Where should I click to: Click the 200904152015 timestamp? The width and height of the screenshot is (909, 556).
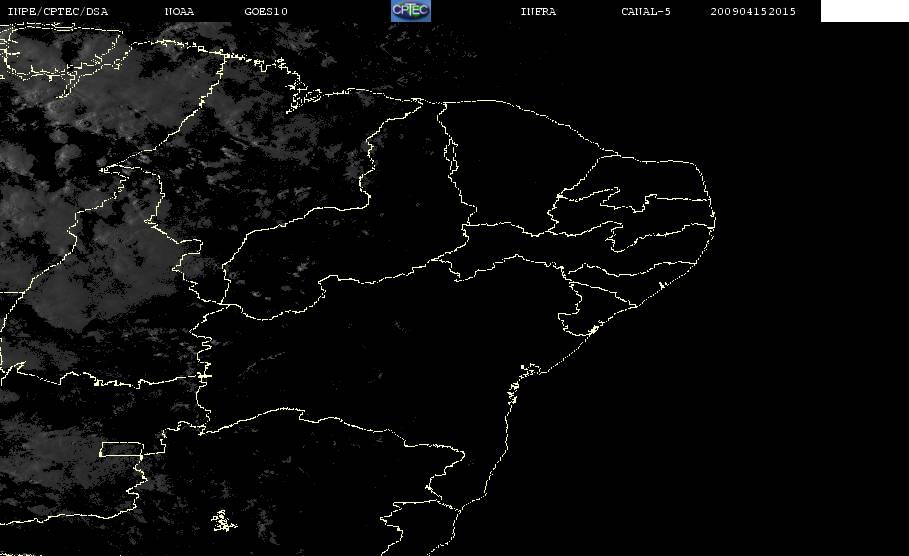click(x=753, y=12)
